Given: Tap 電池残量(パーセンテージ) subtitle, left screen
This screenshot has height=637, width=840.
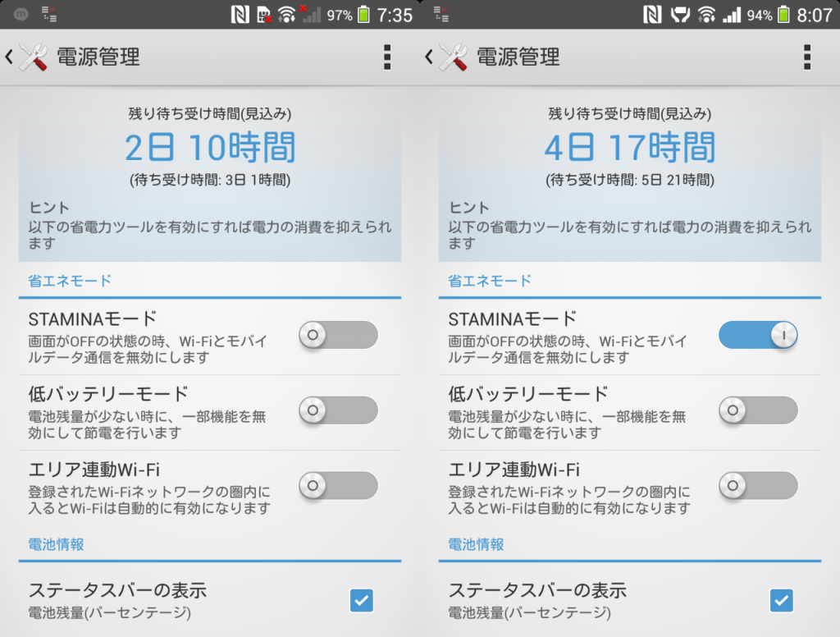Looking at the screenshot, I should click(x=109, y=612).
